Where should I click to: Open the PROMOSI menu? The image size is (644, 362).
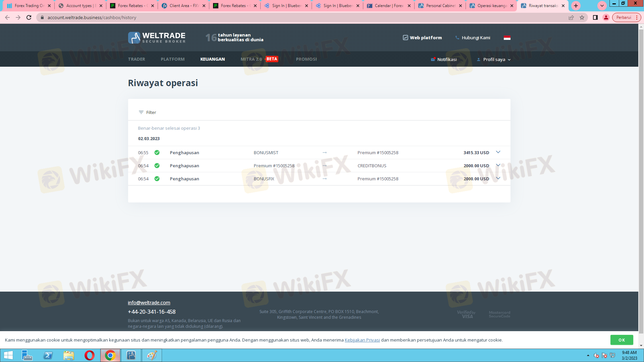[x=306, y=59]
